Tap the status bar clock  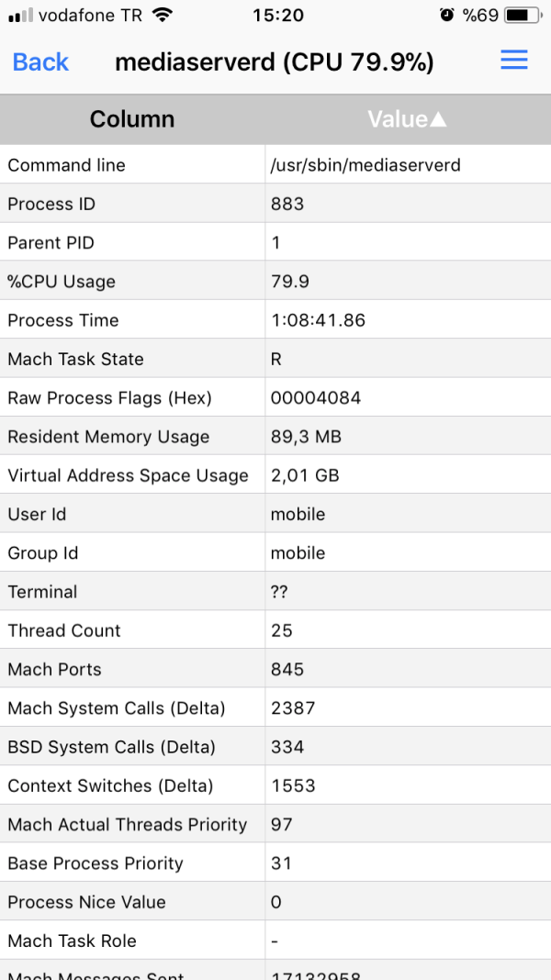tap(275, 15)
